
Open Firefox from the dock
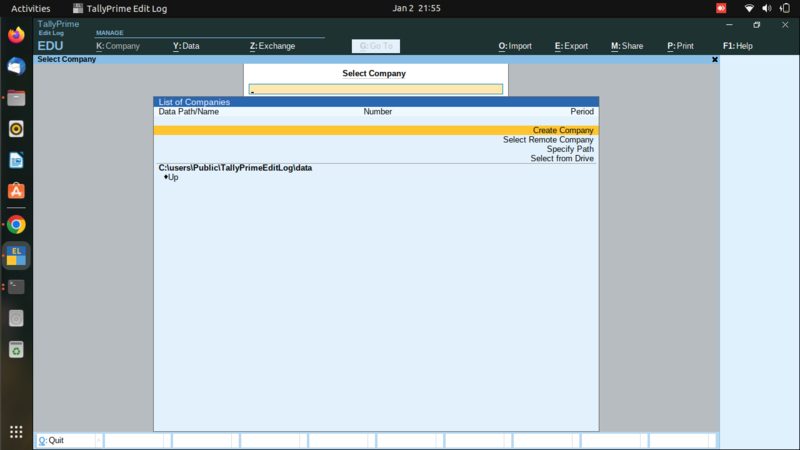click(x=16, y=35)
